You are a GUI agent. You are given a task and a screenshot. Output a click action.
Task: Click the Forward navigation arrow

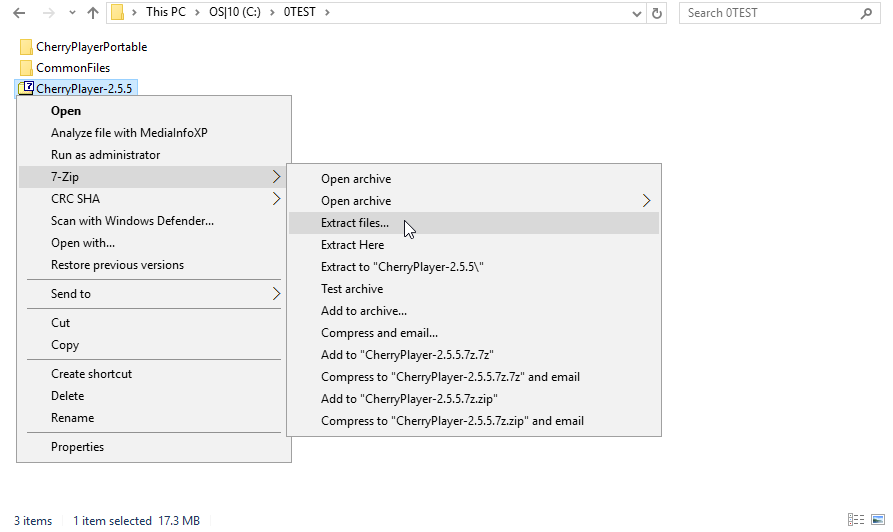point(49,13)
